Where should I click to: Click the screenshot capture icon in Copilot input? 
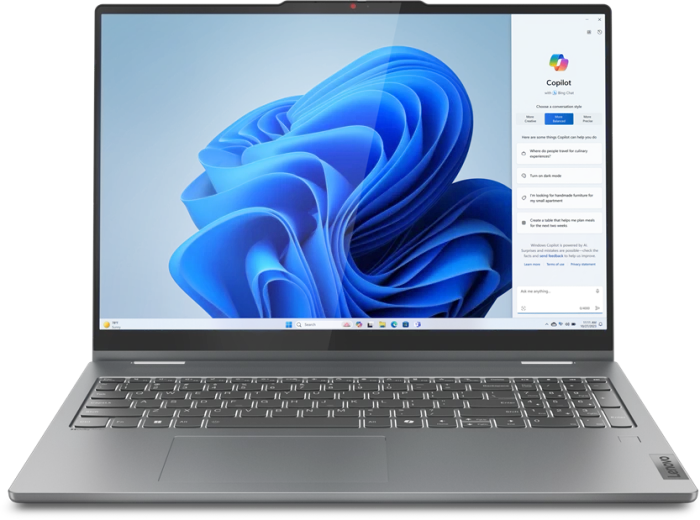click(x=524, y=308)
